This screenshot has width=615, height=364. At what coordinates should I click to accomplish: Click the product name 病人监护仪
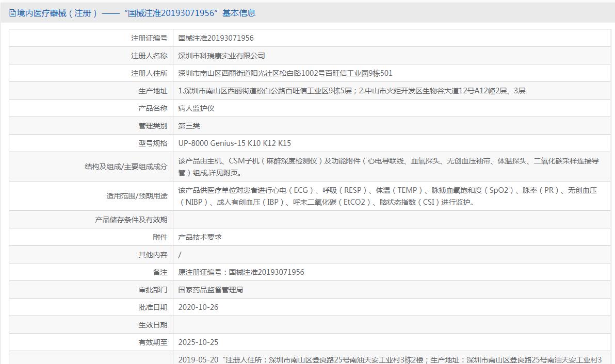click(x=196, y=108)
